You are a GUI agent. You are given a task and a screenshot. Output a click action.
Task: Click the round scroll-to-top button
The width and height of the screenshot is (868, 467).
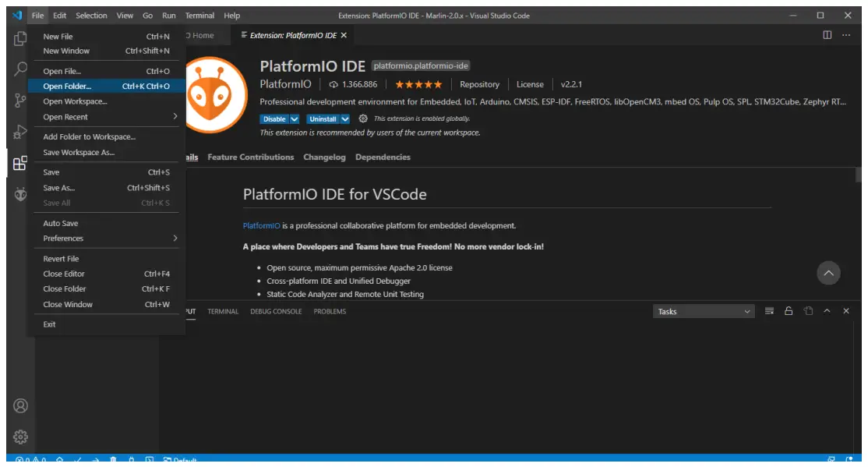tap(828, 273)
